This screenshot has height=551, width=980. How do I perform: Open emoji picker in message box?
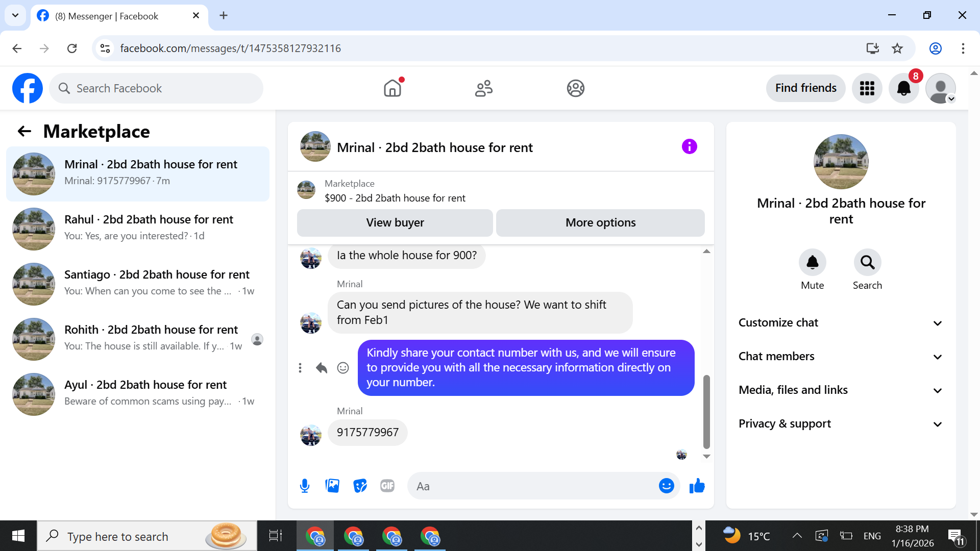[x=666, y=486]
